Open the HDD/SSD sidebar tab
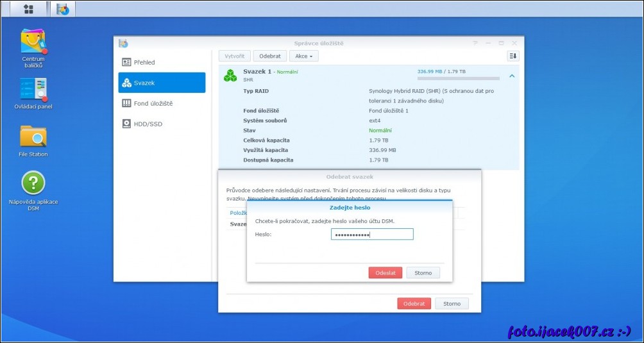This screenshot has width=644, height=343. pyautogui.click(x=162, y=124)
